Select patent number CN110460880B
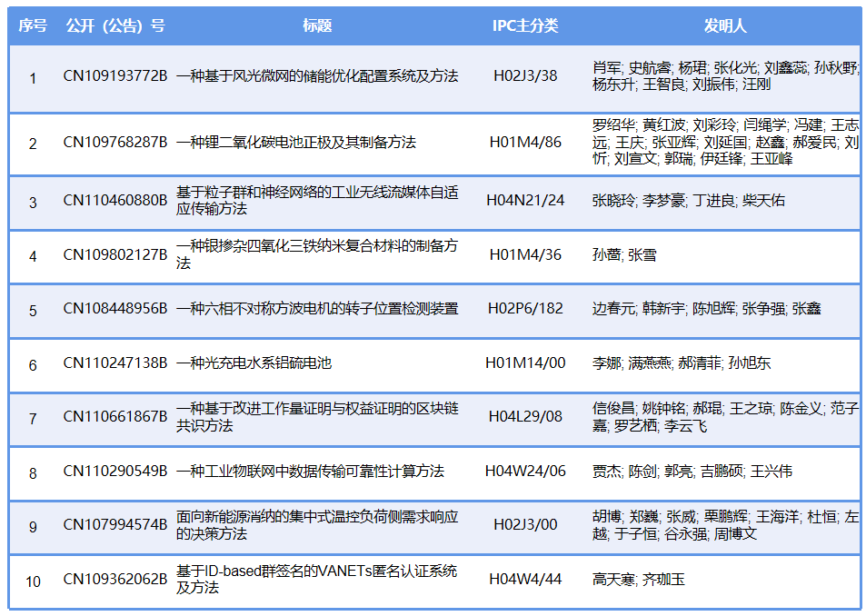 [114, 200]
